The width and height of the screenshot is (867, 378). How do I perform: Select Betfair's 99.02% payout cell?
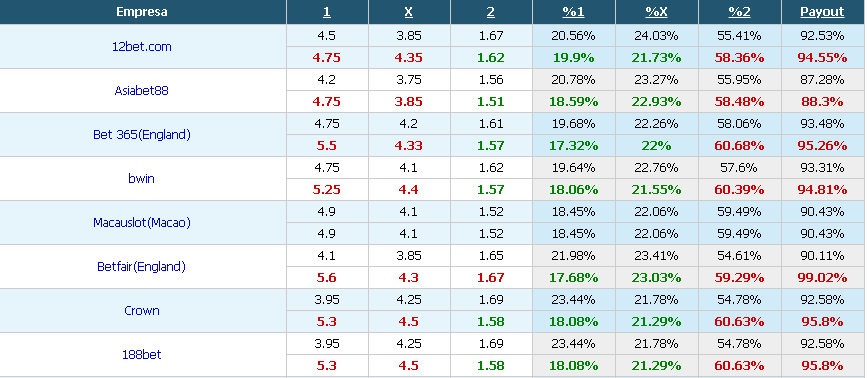[822, 277]
